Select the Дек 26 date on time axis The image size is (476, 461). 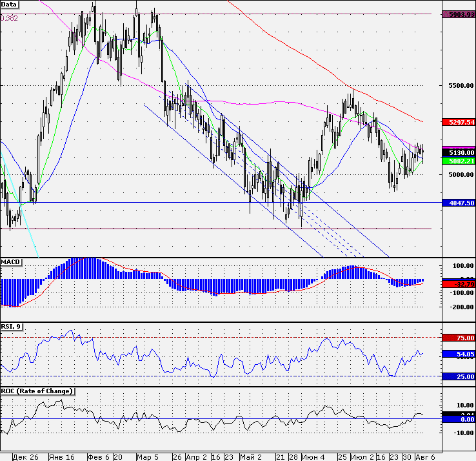[26, 456]
